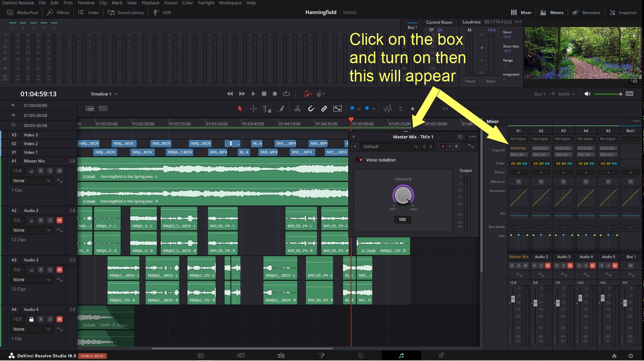
Task: Click the A1 No Input button
Action: click(518, 139)
